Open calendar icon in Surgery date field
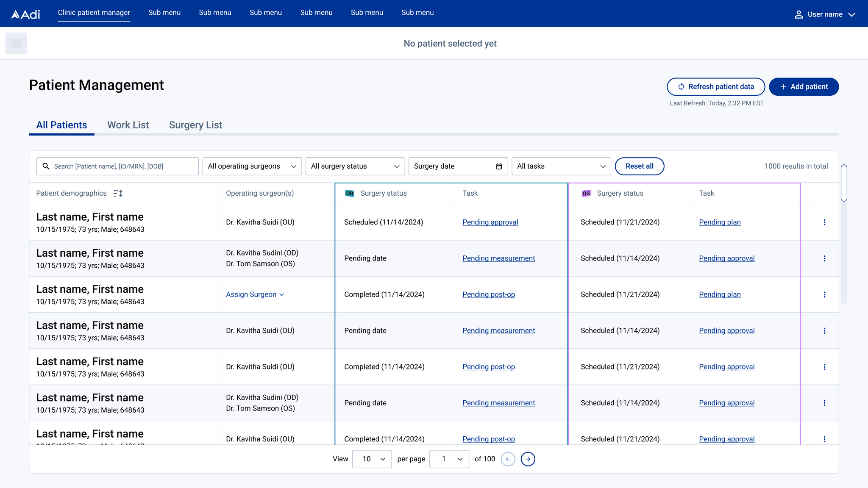The width and height of the screenshot is (868, 488). pos(499,166)
